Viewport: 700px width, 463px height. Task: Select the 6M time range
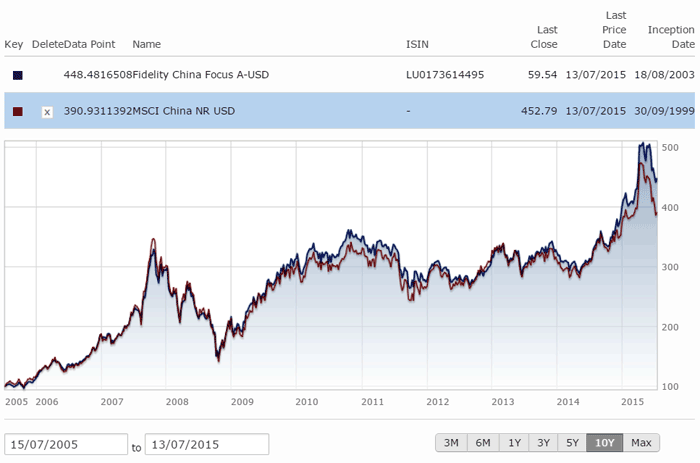(x=483, y=443)
